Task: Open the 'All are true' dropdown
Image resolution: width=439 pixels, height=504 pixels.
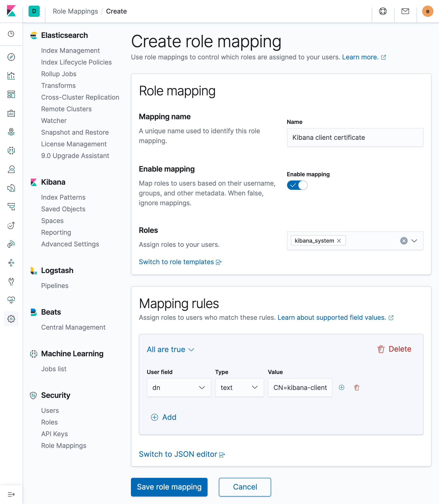Action: pyautogui.click(x=170, y=349)
